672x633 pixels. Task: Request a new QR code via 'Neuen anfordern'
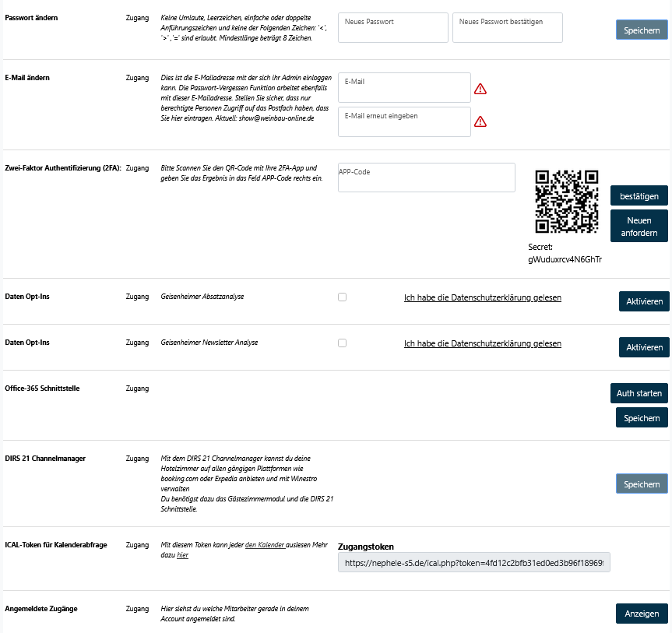[639, 227]
